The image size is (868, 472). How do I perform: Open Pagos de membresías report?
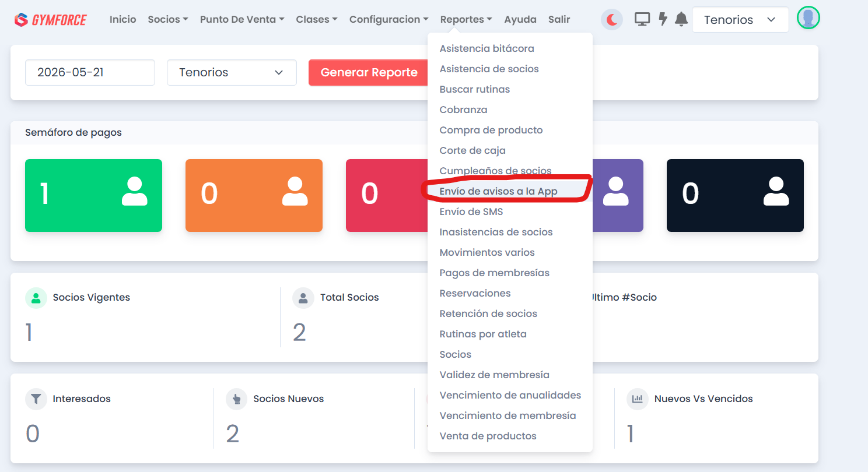[510, 273]
